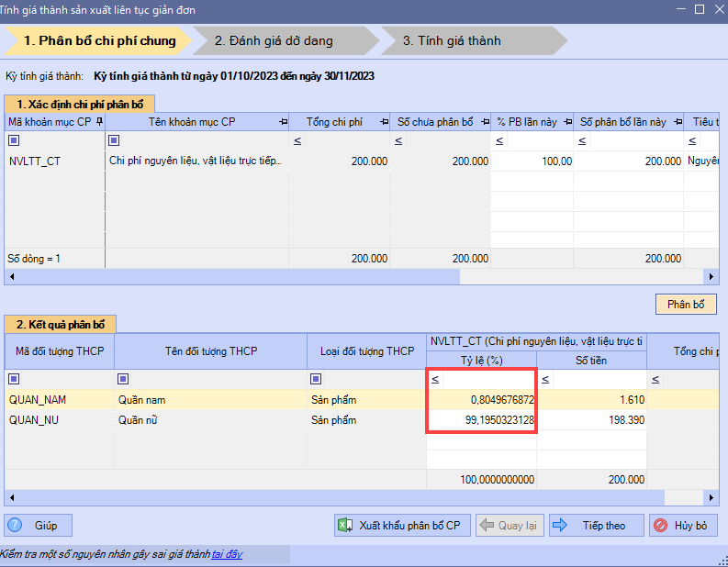This screenshot has width=728, height=567.
Task: Click 'Tiếp theo' to proceed to next step
Action: (x=594, y=526)
